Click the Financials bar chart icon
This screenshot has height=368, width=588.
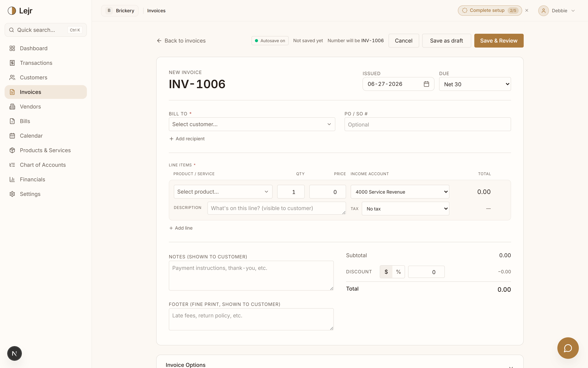12,180
